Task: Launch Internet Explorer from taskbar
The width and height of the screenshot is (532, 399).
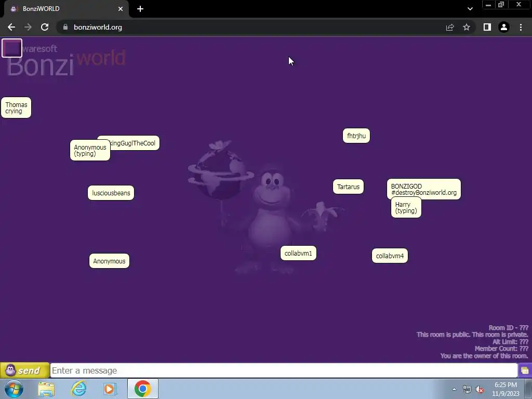Action: 78,389
